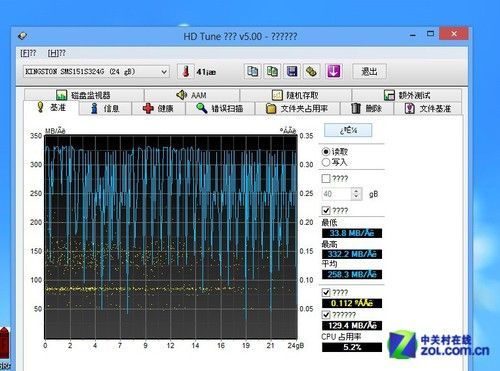Click the average 258.3 MB value
The height and width of the screenshot is (371, 500).
coord(352,274)
